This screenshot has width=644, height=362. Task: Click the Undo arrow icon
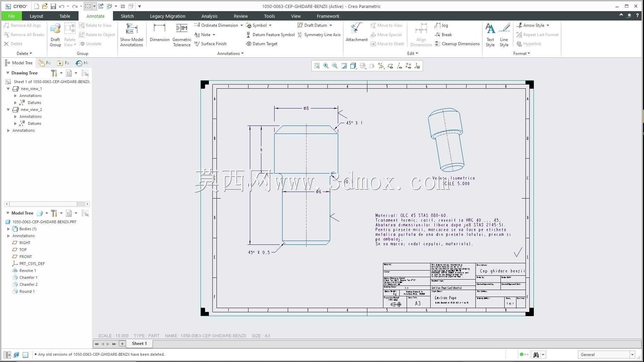pyautogui.click(x=62, y=6)
